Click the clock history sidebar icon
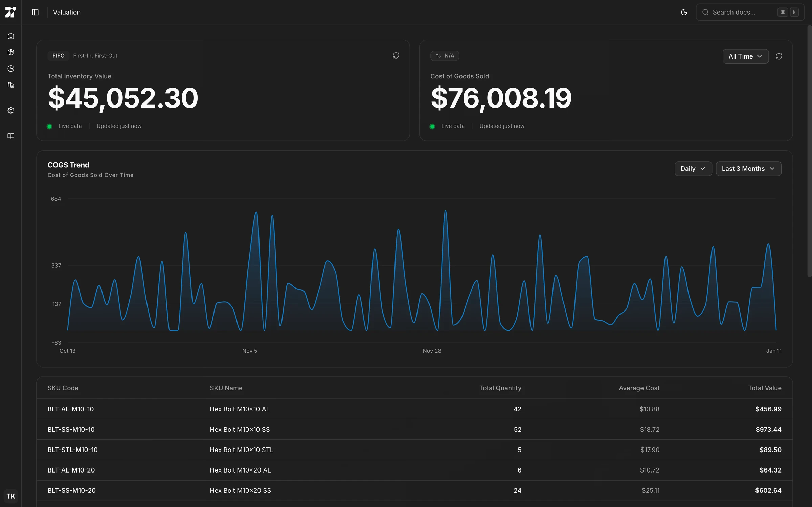Image resolution: width=812 pixels, height=507 pixels. [x=11, y=69]
